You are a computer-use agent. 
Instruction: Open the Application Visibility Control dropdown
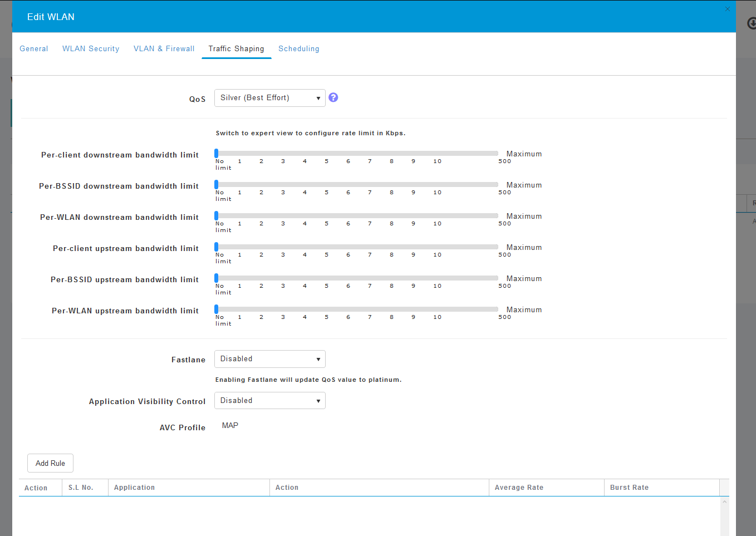(269, 401)
